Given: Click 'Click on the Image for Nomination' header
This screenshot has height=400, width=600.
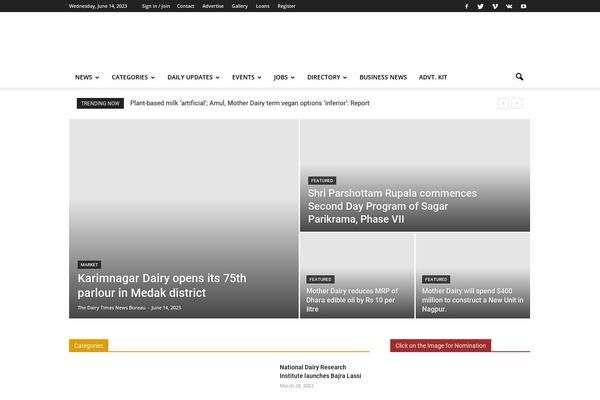Looking at the screenshot, I should [440, 345].
